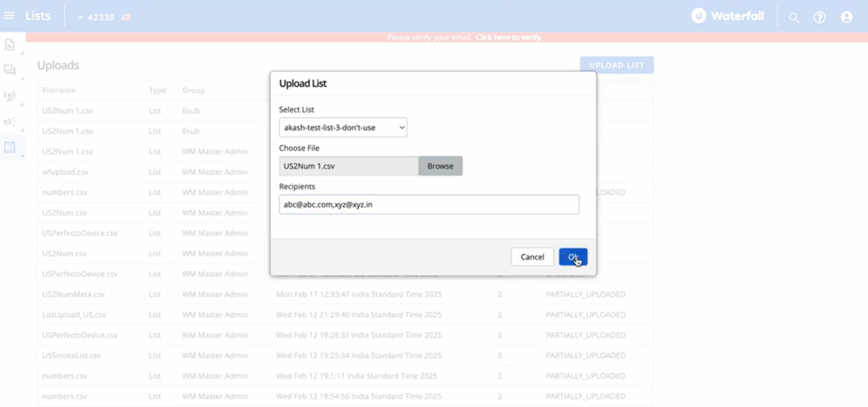Screen dimensions: 868x407
Task: Open the search magnifier in top bar
Action: click(794, 17)
